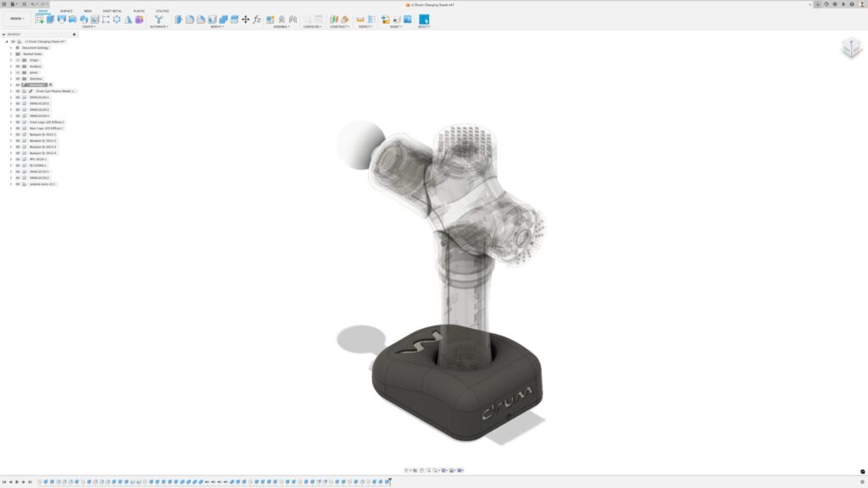This screenshot has width=868, height=488.
Task: Switch to the Solid tab
Action: pyautogui.click(x=42, y=11)
